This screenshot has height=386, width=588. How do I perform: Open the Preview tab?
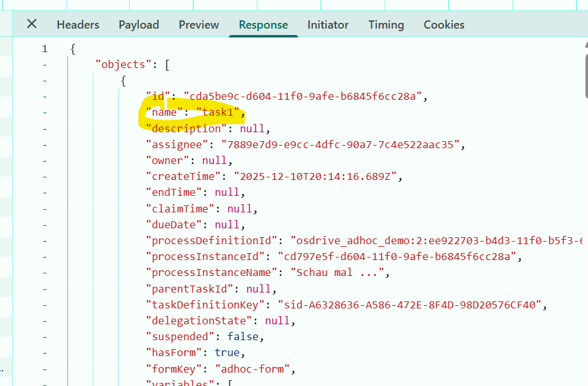(x=199, y=25)
